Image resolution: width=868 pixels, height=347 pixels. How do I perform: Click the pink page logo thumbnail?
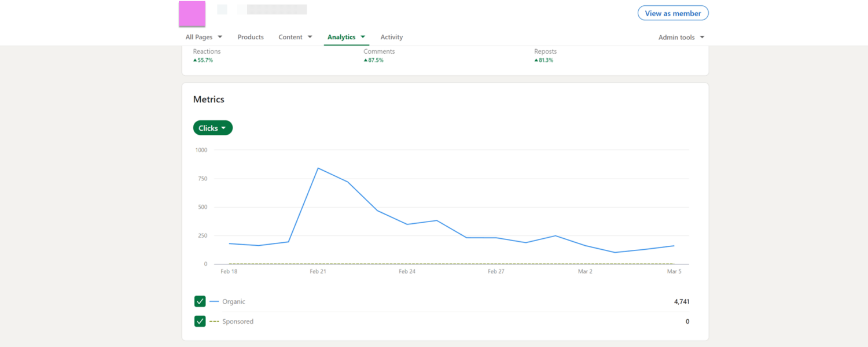pos(192,13)
